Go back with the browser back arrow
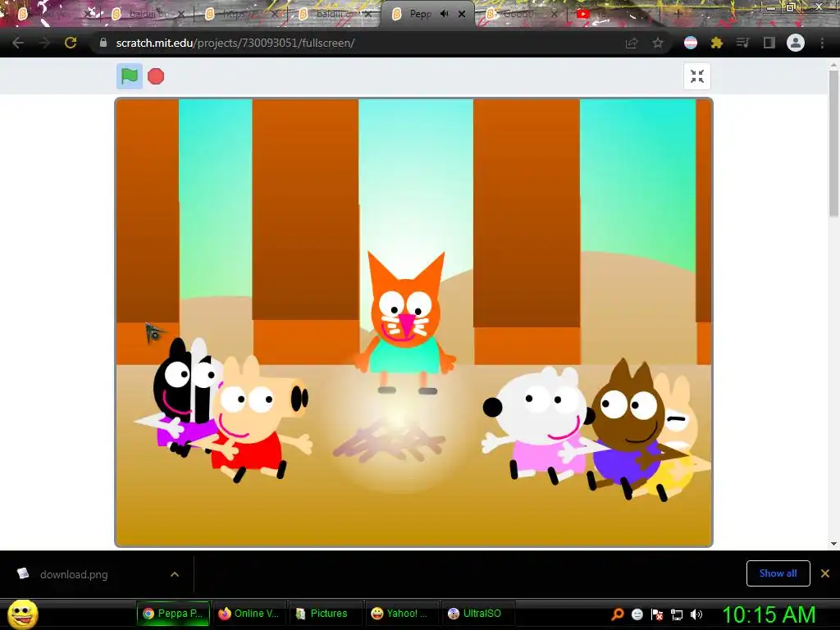This screenshot has height=630, width=840. [x=18, y=43]
